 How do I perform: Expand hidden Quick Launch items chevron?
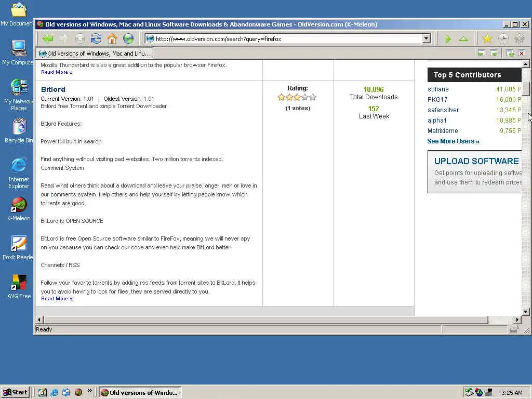(x=89, y=391)
